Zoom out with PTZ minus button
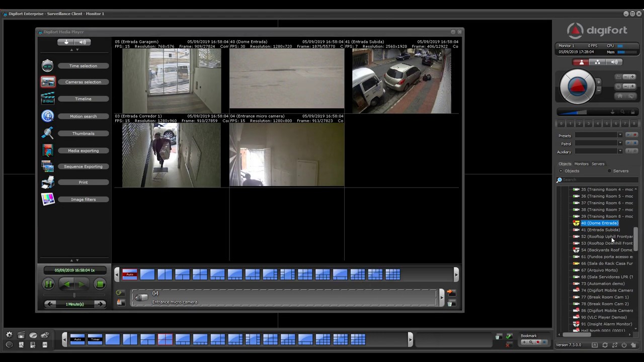 [598, 89]
